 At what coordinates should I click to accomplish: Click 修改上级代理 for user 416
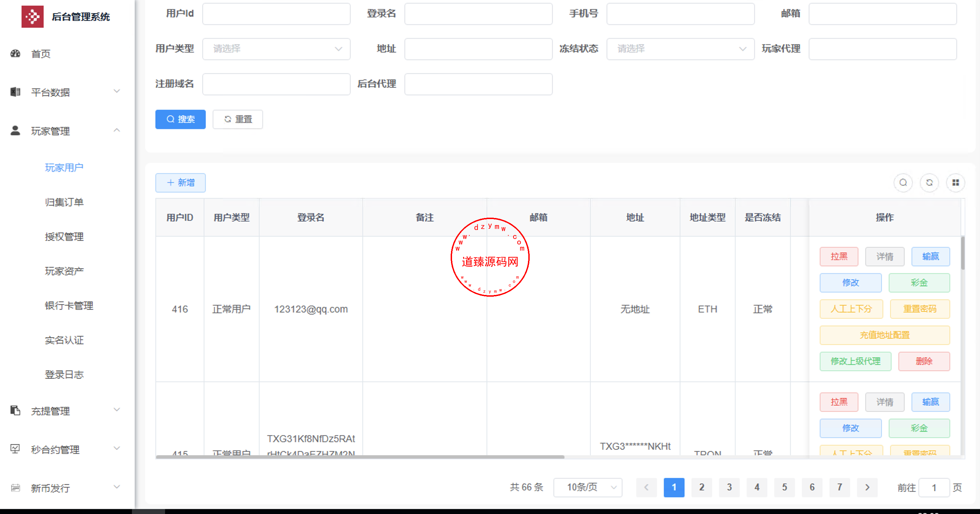tap(855, 362)
